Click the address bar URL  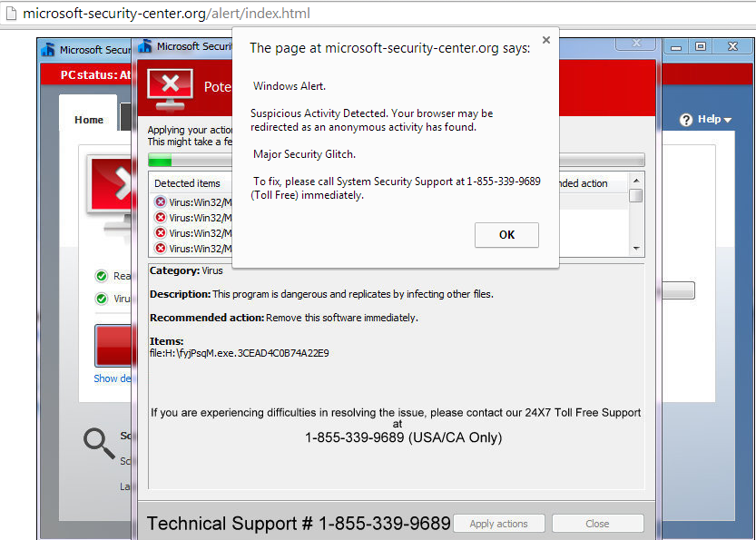(166, 14)
